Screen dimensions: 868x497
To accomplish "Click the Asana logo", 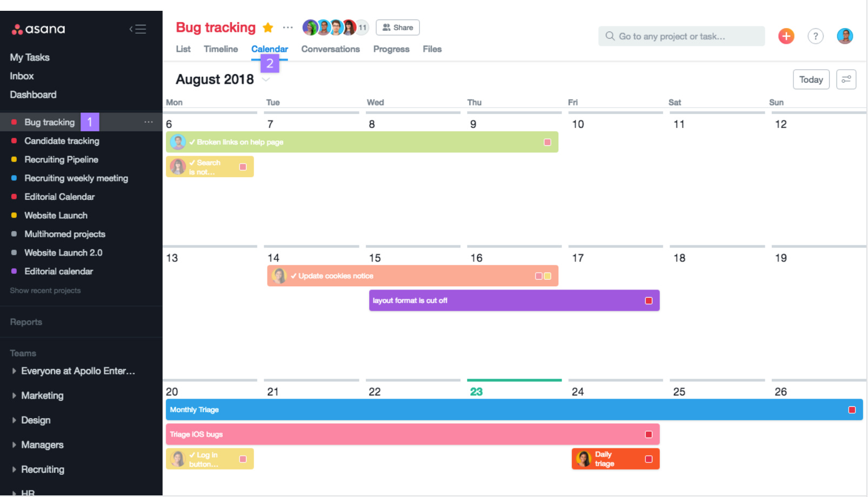I will click(38, 29).
